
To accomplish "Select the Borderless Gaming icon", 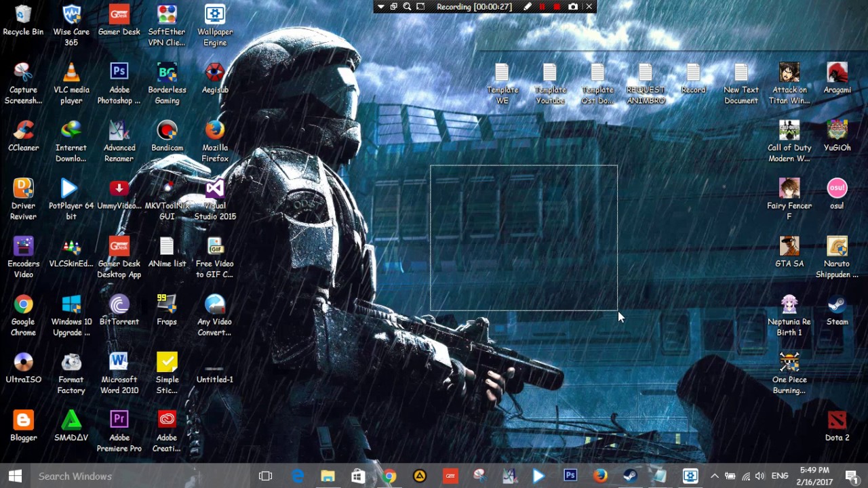I will 167,83.
